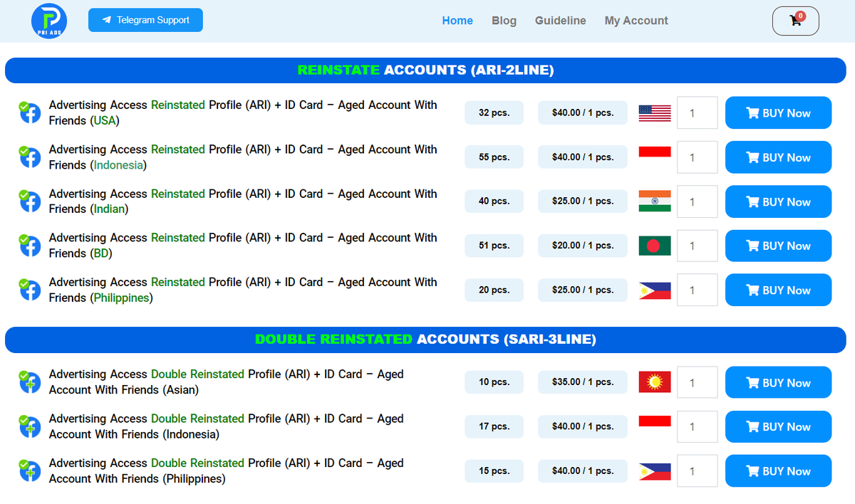Go to the Home page
The width and height of the screenshot is (855, 504).
click(x=457, y=21)
